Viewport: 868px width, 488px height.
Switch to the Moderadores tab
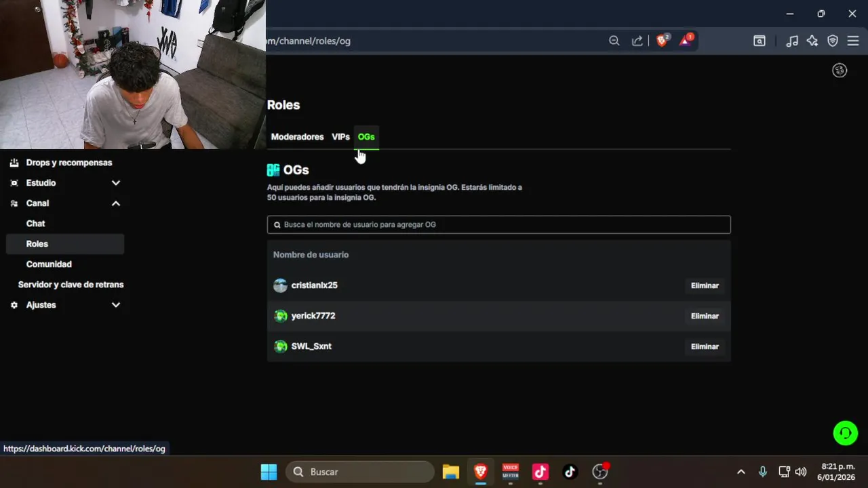point(297,137)
